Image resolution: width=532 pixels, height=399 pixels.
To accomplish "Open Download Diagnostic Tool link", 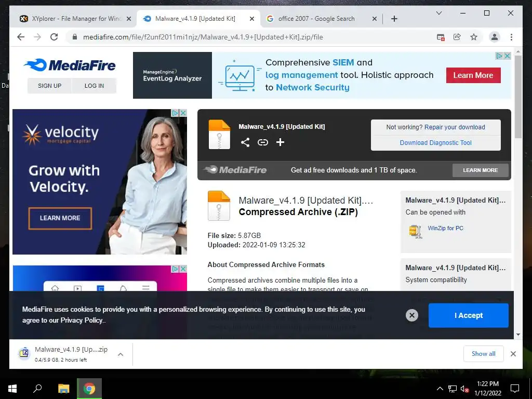I will point(436,143).
